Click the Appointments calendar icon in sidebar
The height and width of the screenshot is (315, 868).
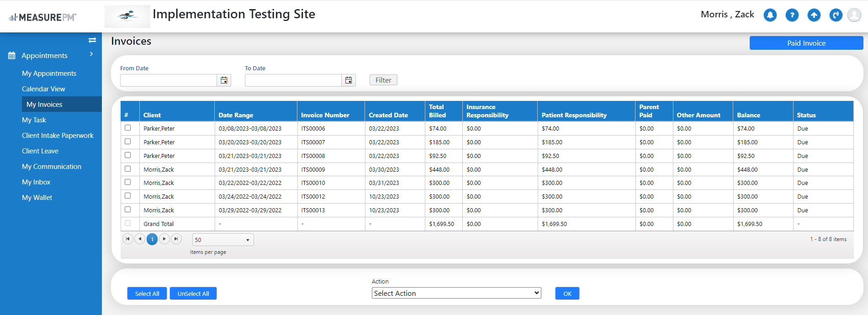pos(12,55)
